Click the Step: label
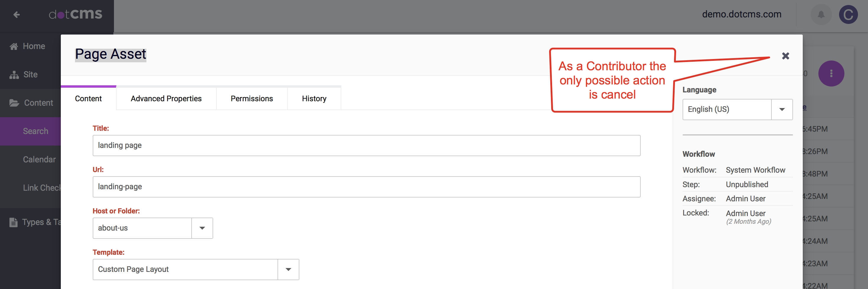The height and width of the screenshot is (289, 868). coord(691,184)
